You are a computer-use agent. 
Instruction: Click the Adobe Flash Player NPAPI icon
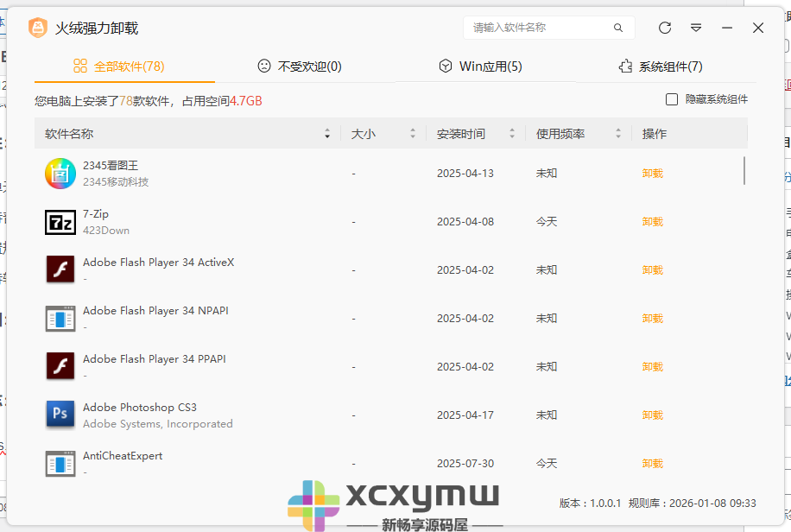[x=60, y=318]
